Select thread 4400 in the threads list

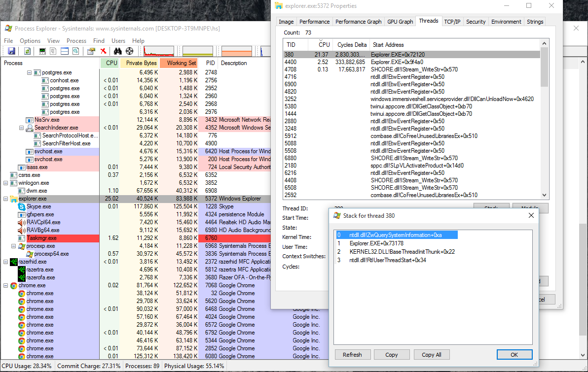click(411, 62)
